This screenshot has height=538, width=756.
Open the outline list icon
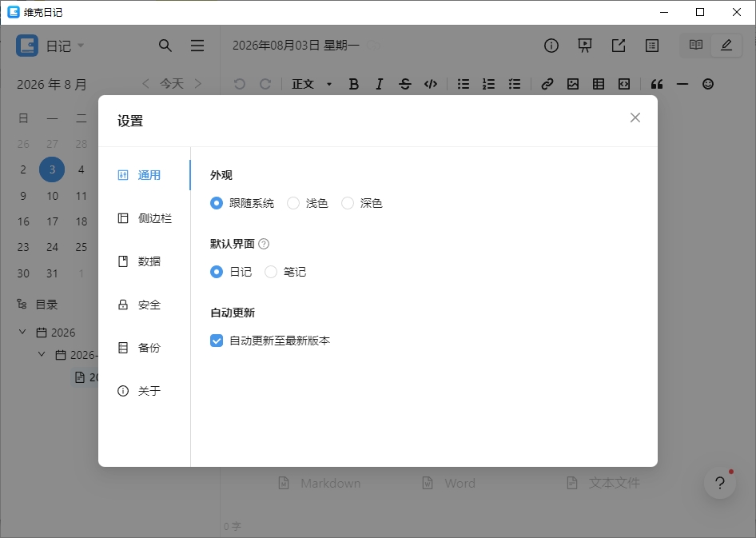tap(652, 46)
